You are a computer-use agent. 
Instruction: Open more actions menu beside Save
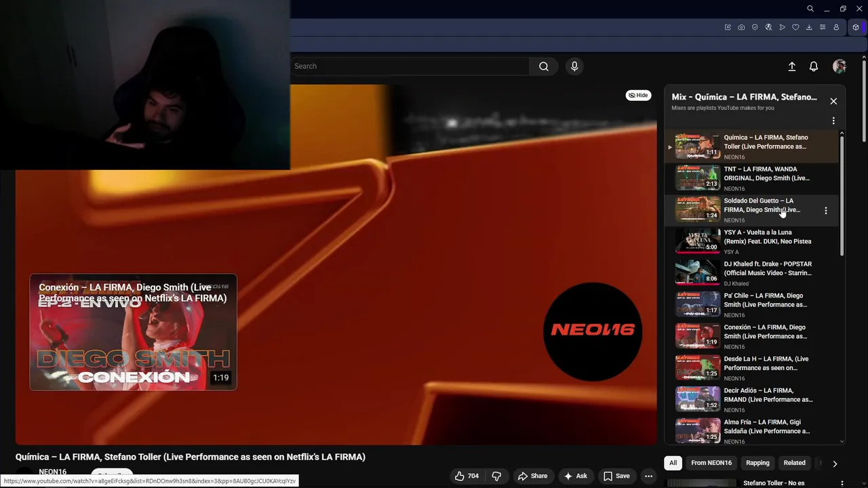(x=648, y=476)
